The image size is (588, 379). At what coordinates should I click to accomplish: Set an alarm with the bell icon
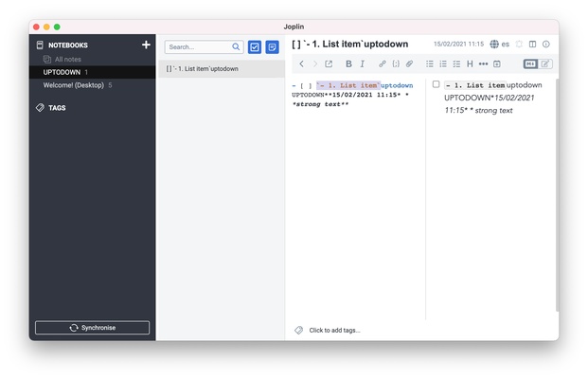pyautogui.click(x=519, y=44)
